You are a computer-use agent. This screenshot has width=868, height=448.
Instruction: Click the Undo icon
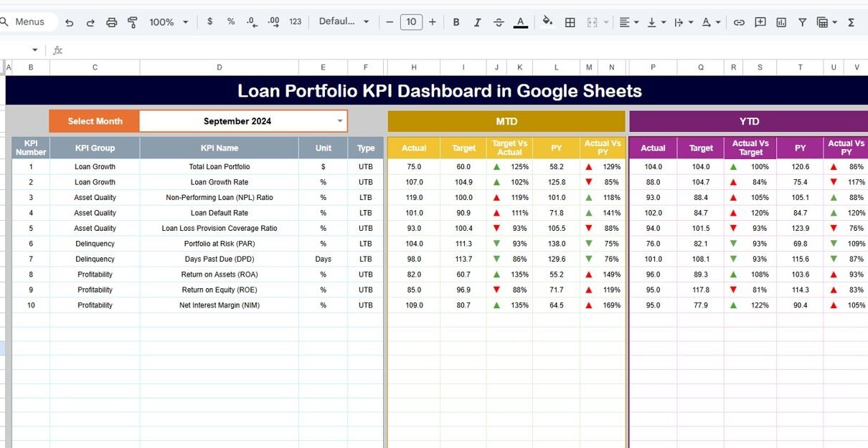[70, 22]
